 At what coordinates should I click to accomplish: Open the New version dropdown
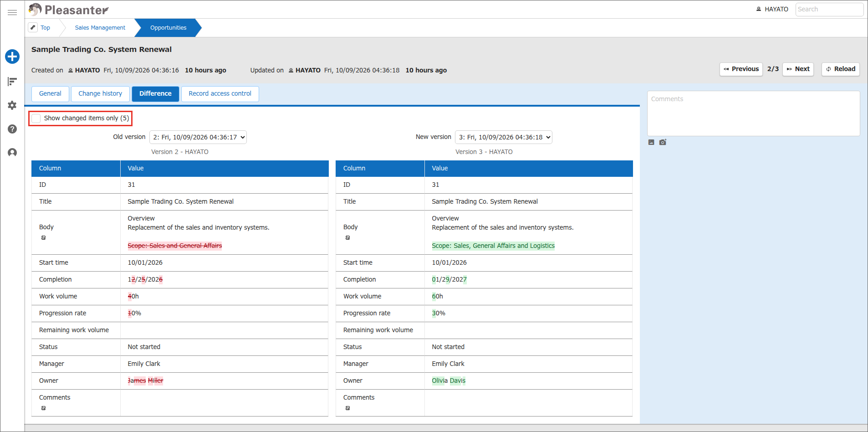point(504,137)
